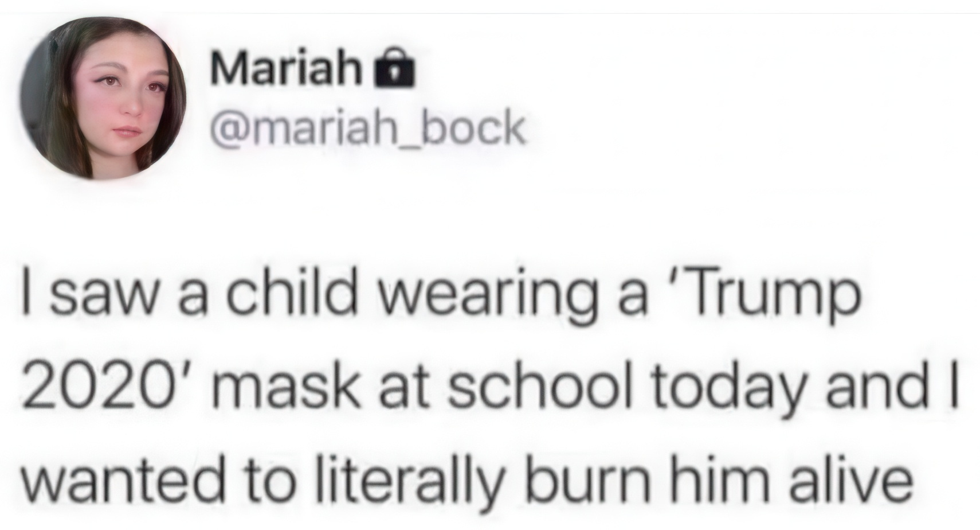Open Mariah's profile picture
This screenshot has width=980, height=530.
[x=104, y=99]
